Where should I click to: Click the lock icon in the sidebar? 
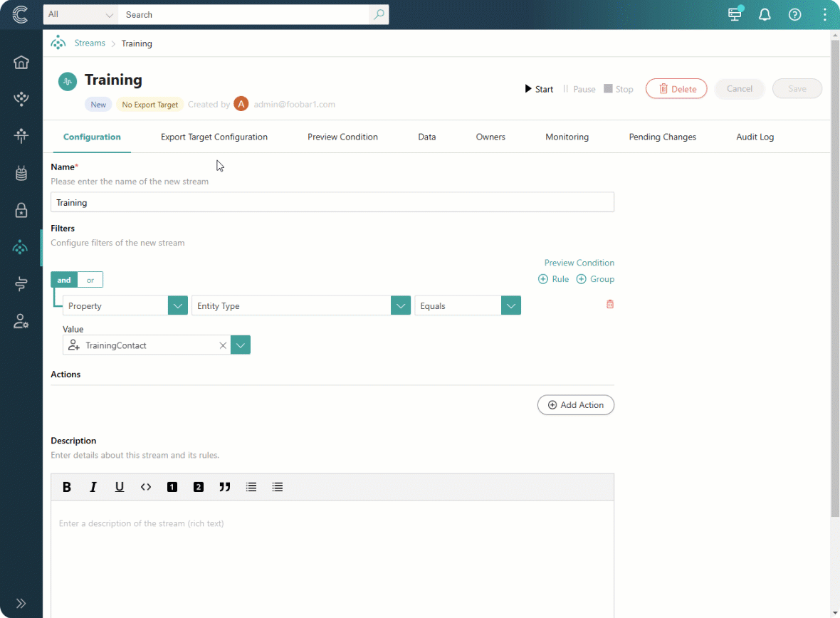point(21,210)
